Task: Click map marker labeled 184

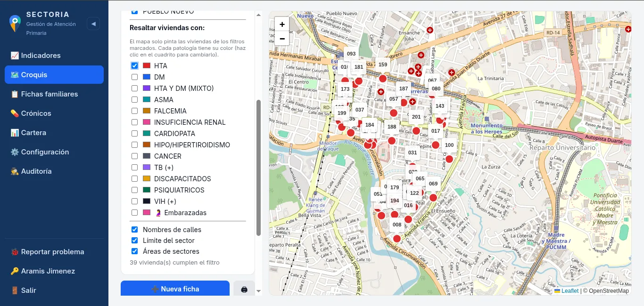Action: coord(370,125)
